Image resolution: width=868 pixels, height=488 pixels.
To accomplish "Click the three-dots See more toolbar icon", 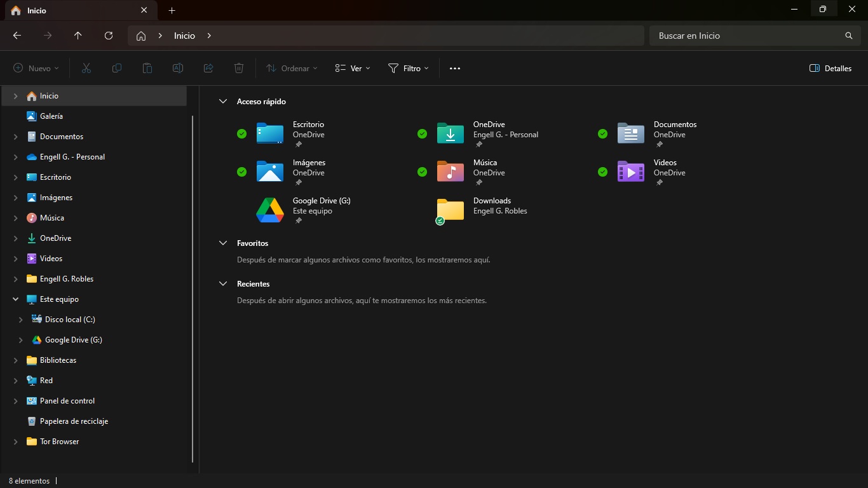I will (454, 68).
